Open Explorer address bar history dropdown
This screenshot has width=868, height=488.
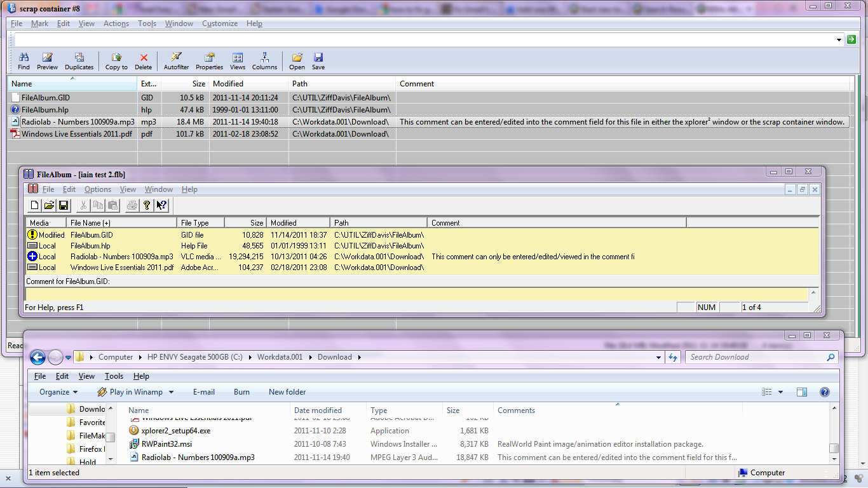point(658,357)
